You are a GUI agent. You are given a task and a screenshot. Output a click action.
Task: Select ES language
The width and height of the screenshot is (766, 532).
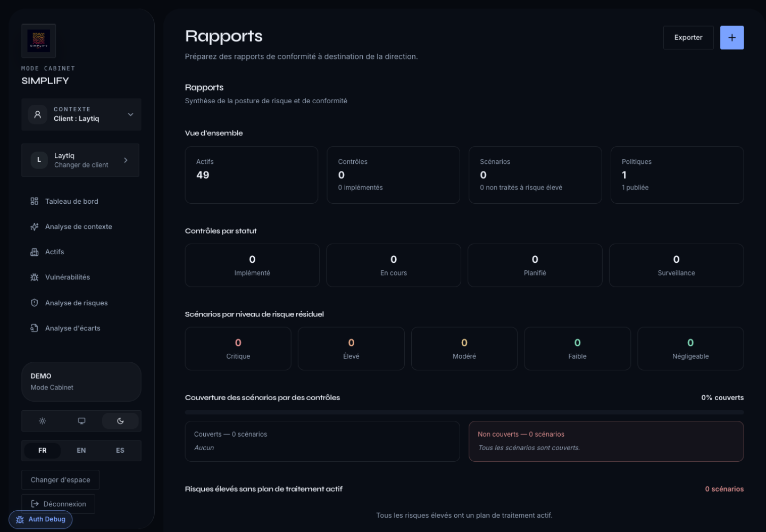point(120,451)
